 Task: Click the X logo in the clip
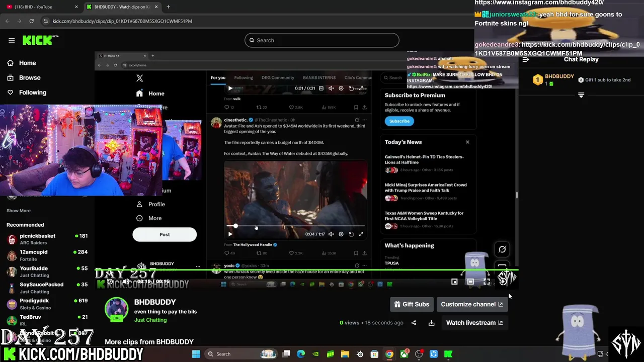[139, 78]
